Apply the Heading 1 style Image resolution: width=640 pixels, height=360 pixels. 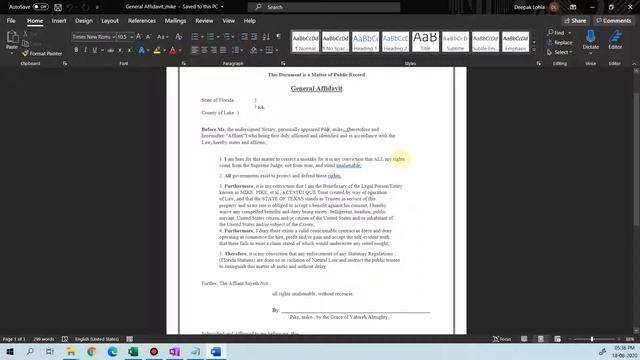365,42
